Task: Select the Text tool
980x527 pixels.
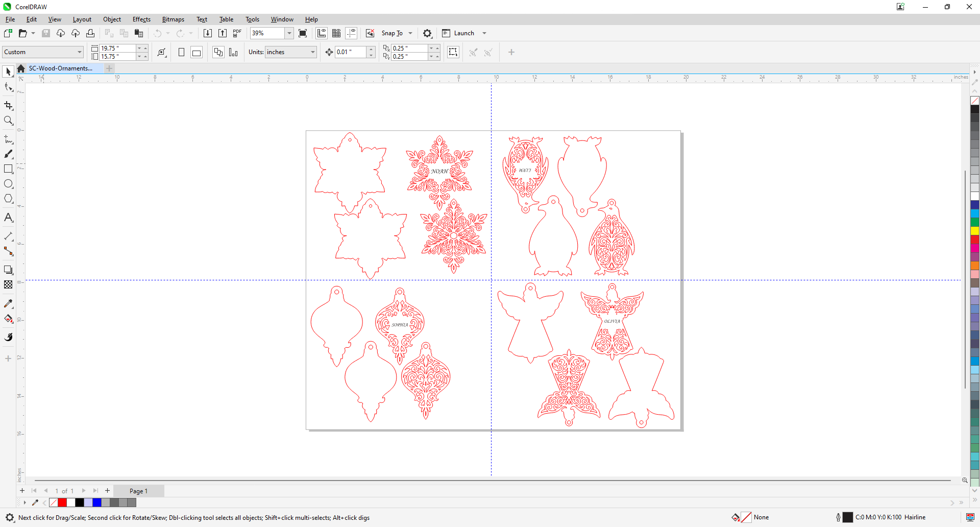Action: click(x=8, y=218)
